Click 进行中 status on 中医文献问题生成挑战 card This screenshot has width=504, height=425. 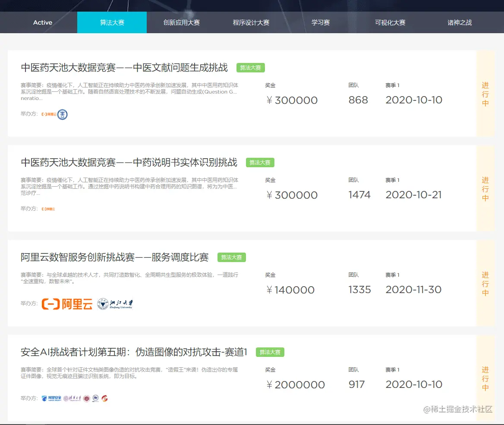click(485, 94)
